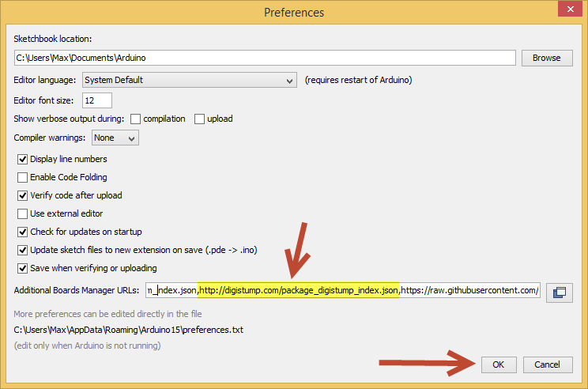Toggle the Display line numbers checkbox
This screenshot has width=588, height=389.
tap(23, 159)
